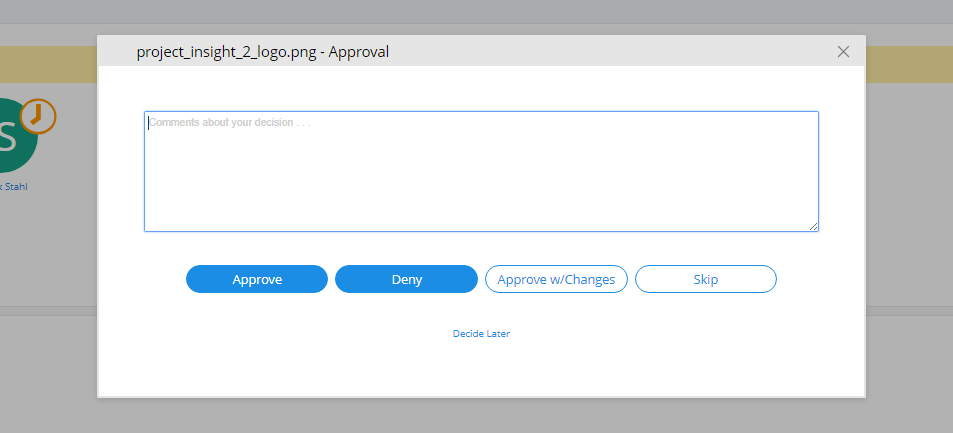The image size is (953, 433).
Task: Grab the comment box resize handle
Action: coord(814,227)
